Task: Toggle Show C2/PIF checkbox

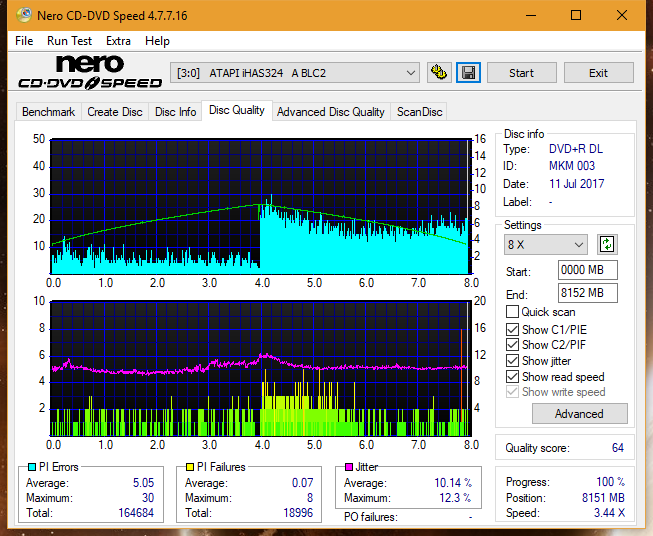Action: 512,344
